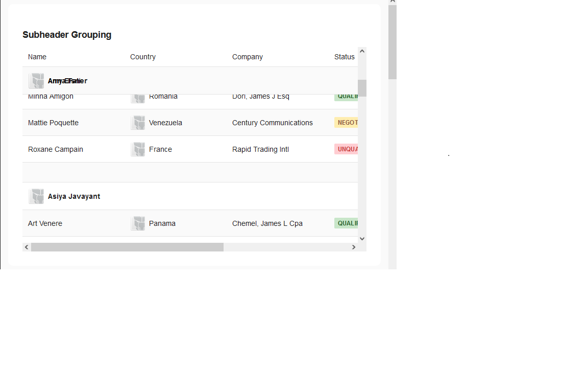Click the Unqualified status badge for Roxane Campain
The width and height of the screenshot is (588, 368).
click(346, 149)
